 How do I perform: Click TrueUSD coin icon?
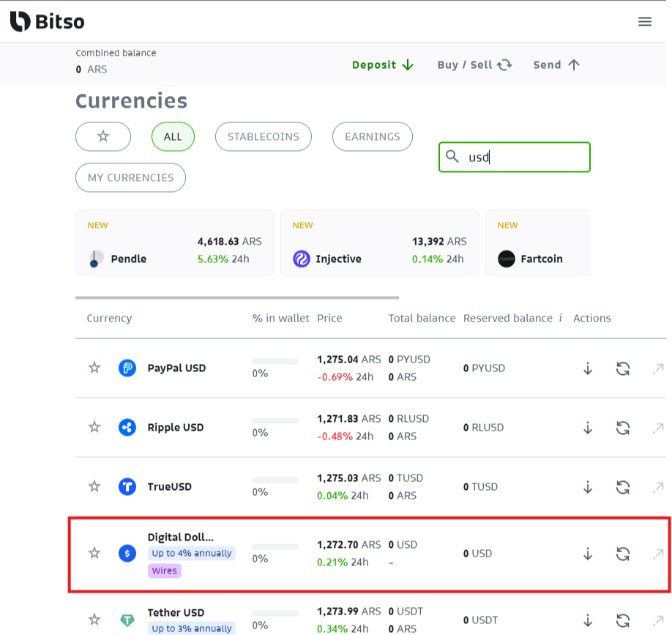[127, 486]
